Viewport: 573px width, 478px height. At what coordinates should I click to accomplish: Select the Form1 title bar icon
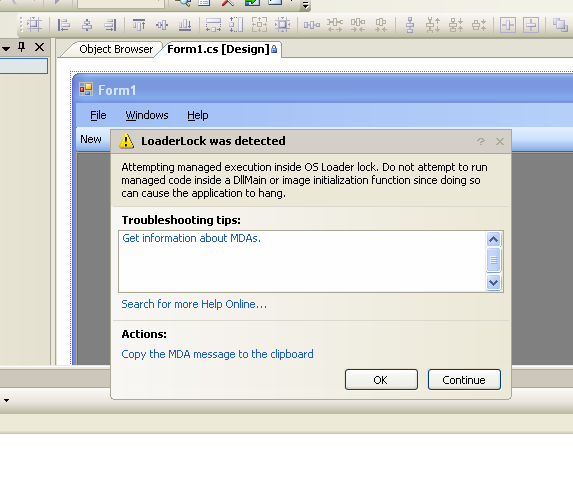coord(86,90)
